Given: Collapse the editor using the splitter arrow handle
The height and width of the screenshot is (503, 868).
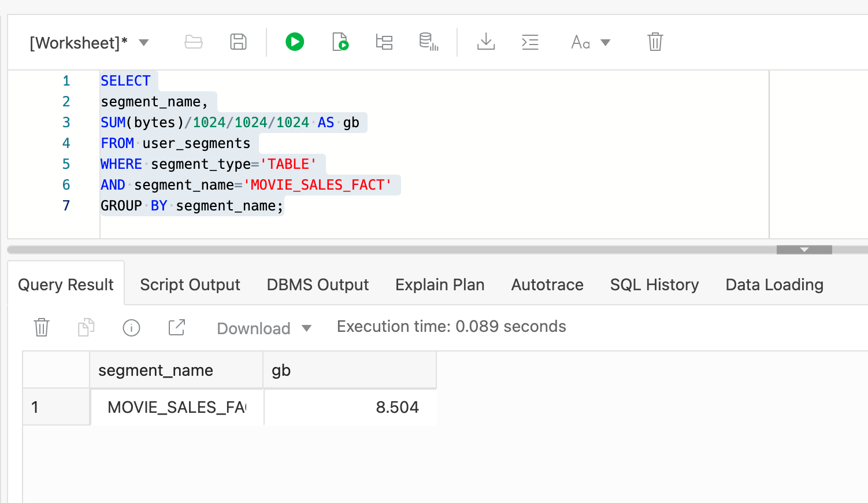Looking at the screenshot, I should coord(804,250).
